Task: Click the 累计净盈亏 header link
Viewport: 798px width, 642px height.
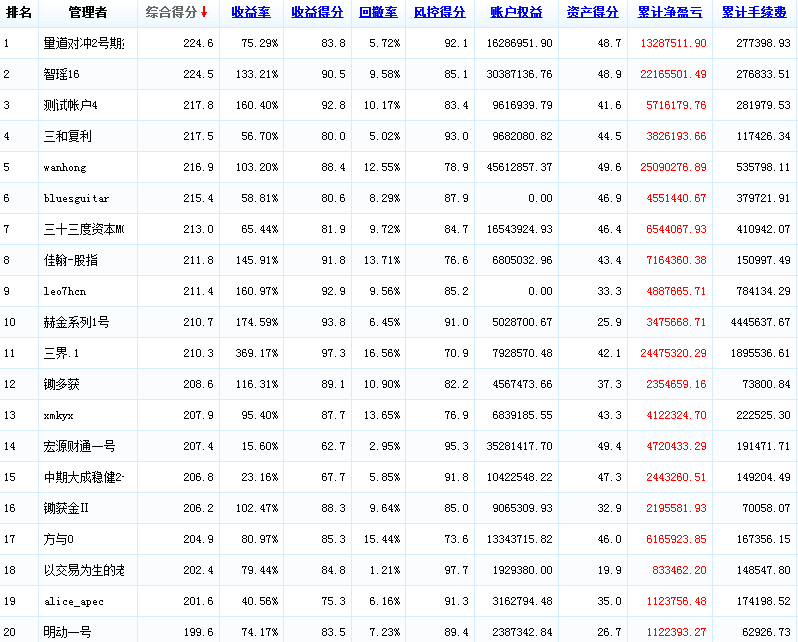Action: (x=669, y=13)
